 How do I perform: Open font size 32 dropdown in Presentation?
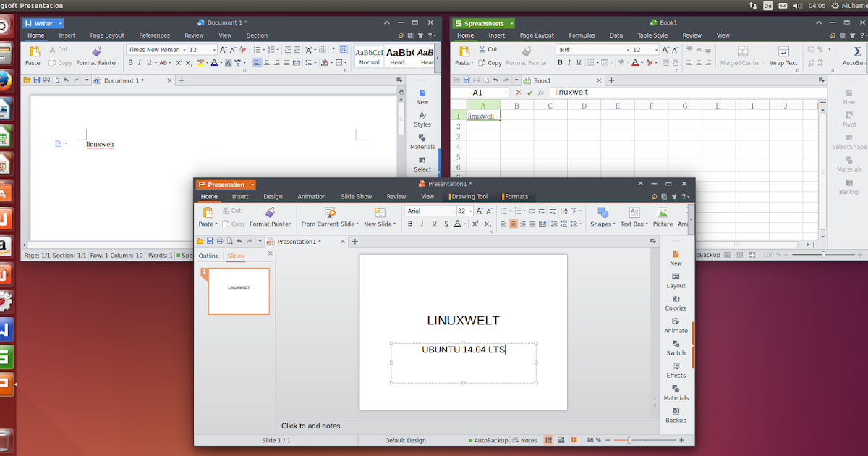click(470, 211)
